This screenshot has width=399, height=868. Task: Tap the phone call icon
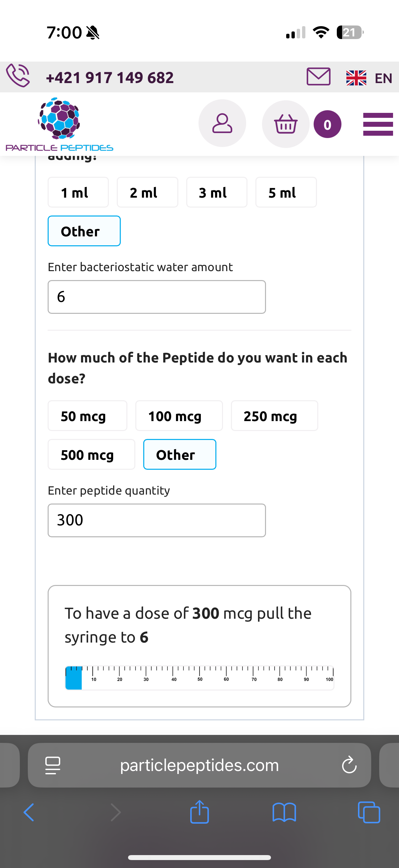tap(18, 75)
